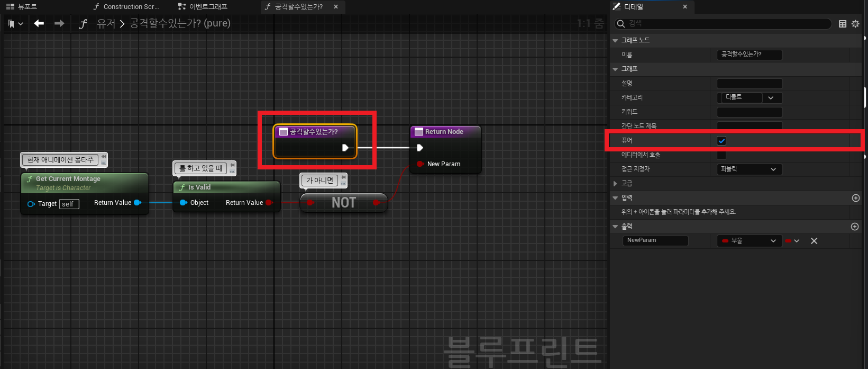Viewport: 868px width, 369px height.
Task: Click the 공격할수있는가? (pure) breadcrumb
Action: pos(180,23)
